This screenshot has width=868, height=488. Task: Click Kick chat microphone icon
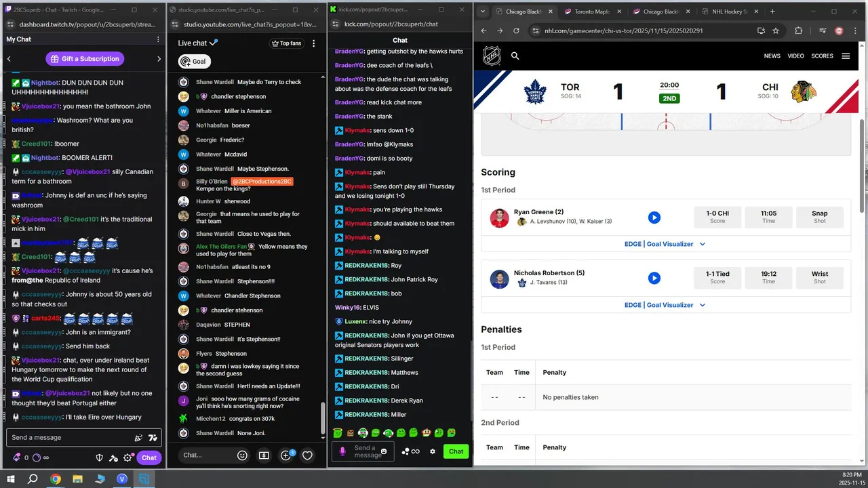342,451
